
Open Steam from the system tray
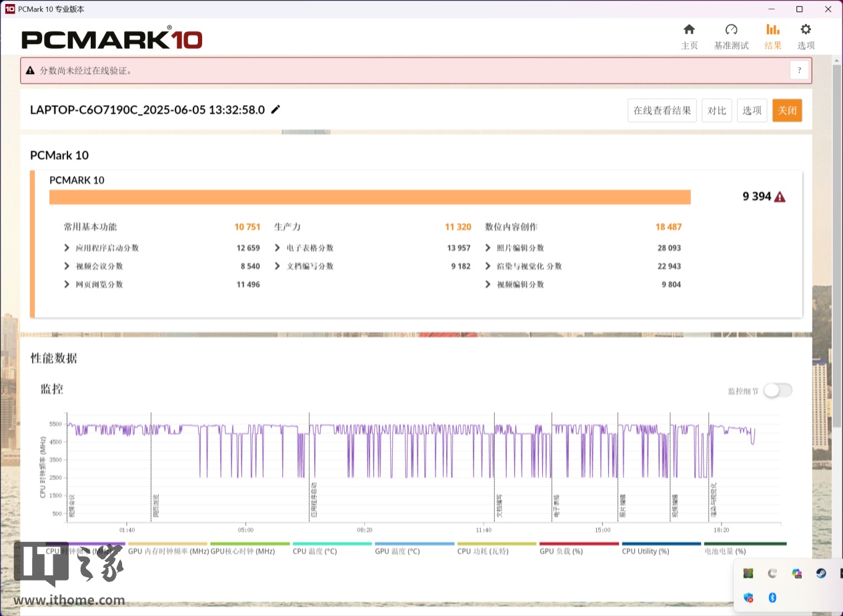pyautogui.click(x=820, y=573)
